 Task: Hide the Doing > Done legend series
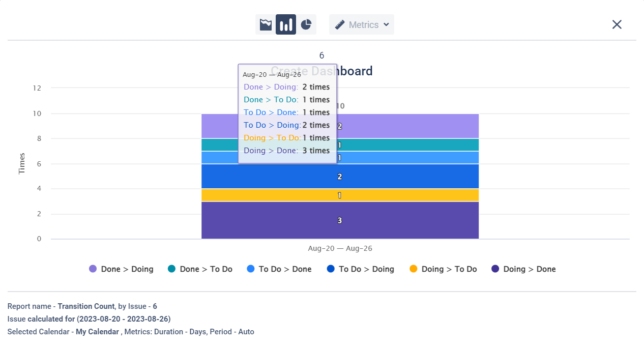click(523, 269)
